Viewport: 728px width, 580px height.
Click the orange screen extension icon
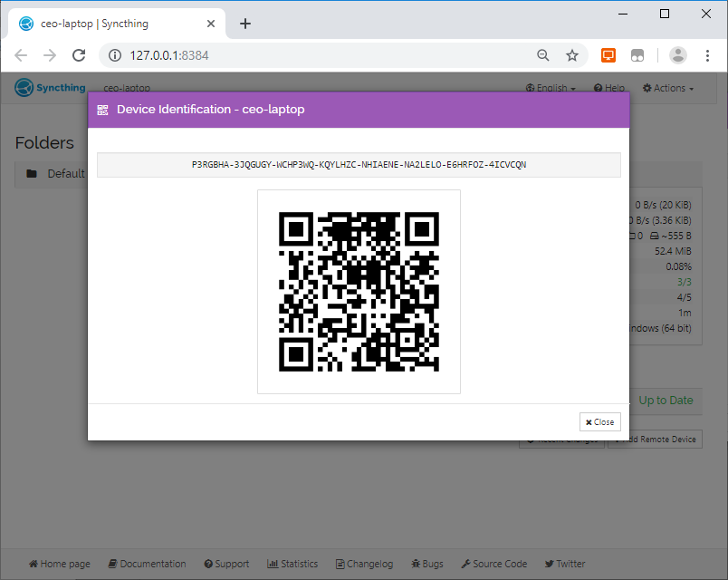coord(608,55)
